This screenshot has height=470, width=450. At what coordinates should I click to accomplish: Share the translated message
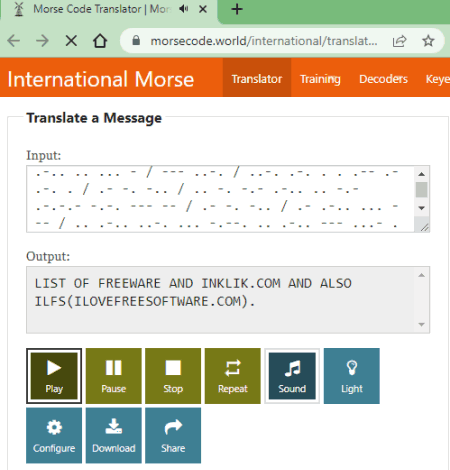(x=173, y=435)
